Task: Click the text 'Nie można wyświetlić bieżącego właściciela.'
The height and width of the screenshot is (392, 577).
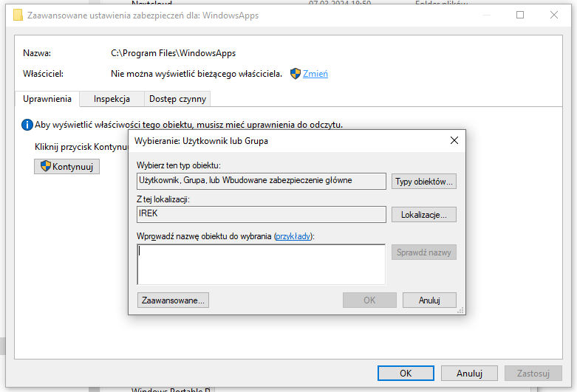Action: click(196, 74)
